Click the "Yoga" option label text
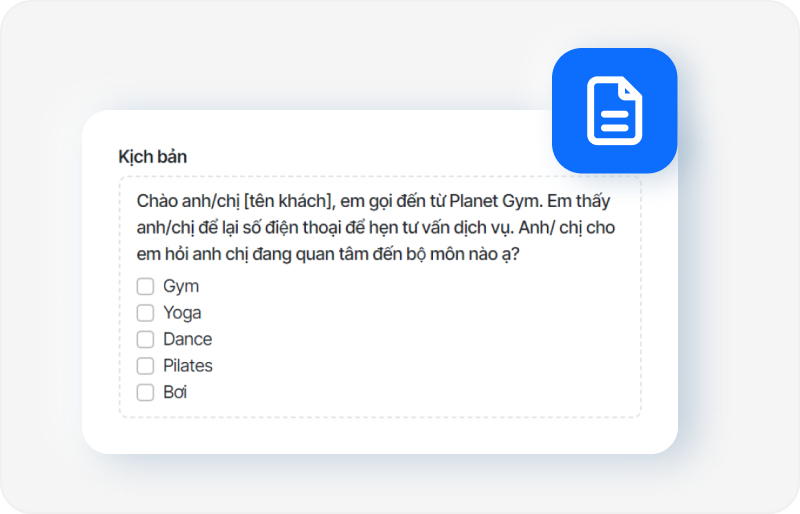 (182, 313)
